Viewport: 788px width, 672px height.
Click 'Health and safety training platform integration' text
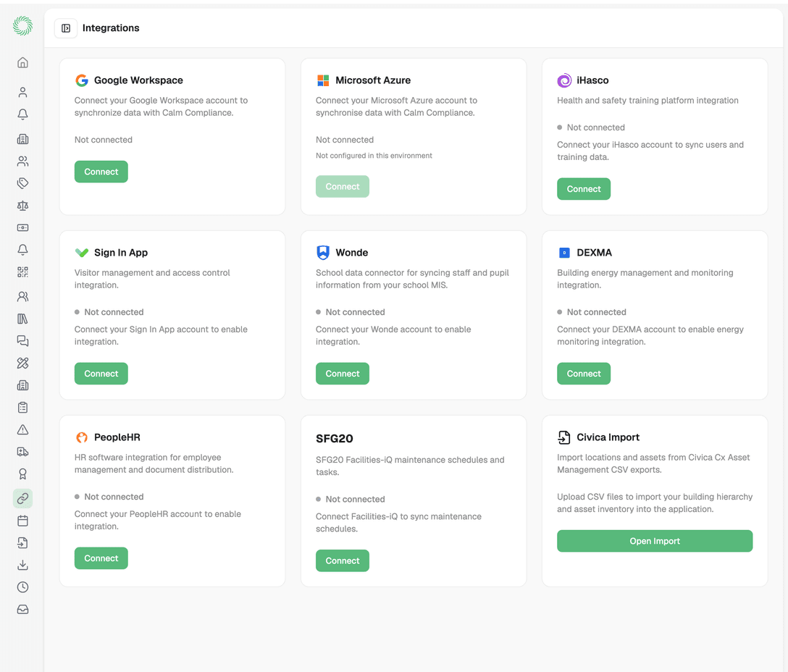pos(647,101)
